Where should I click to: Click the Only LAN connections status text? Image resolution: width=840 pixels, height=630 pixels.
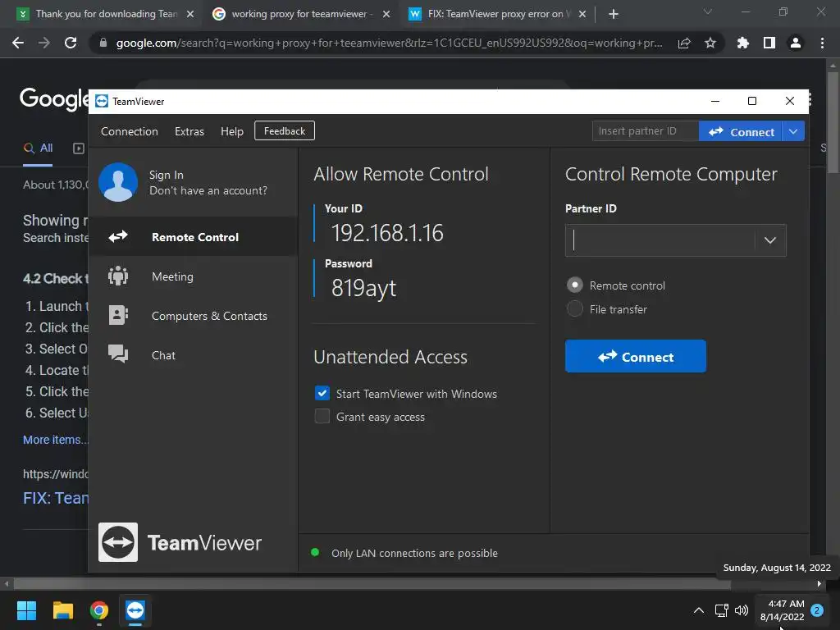pyautogui.click(x=414, y=553)
